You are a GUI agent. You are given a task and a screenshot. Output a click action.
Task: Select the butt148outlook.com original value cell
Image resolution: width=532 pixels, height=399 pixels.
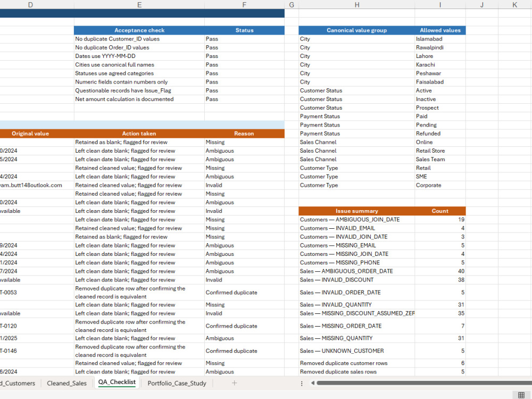(37, 185)
